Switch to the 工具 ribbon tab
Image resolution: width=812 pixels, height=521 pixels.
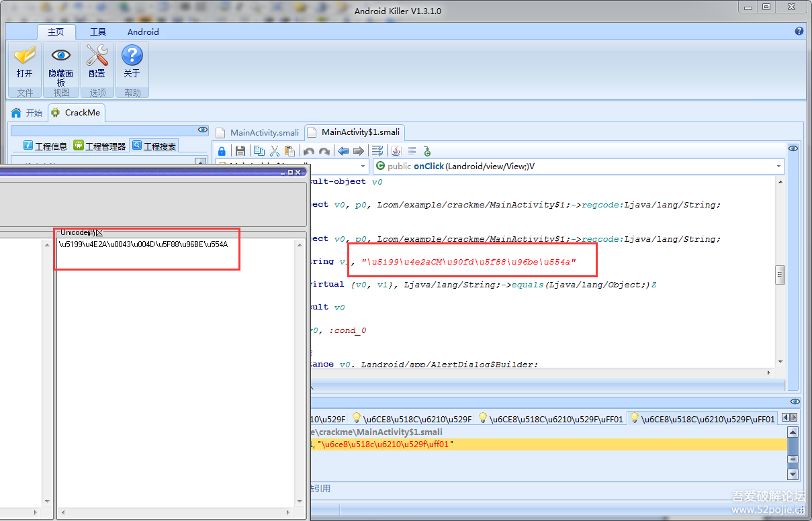point(98,32)
